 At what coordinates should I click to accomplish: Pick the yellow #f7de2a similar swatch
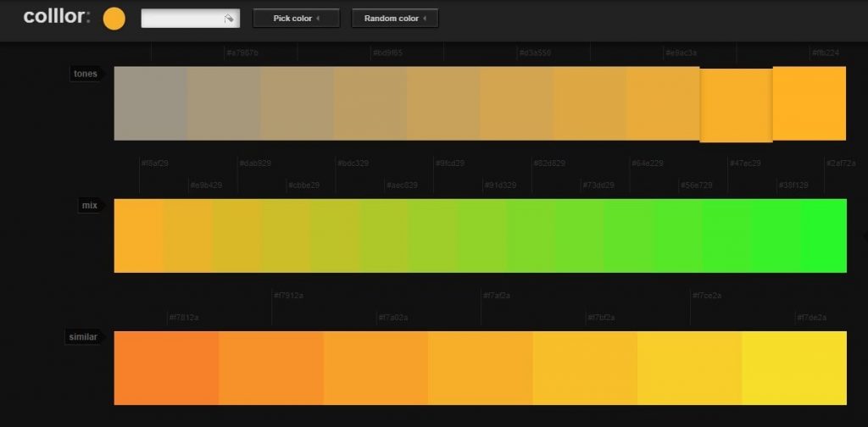tap(794, 368)
